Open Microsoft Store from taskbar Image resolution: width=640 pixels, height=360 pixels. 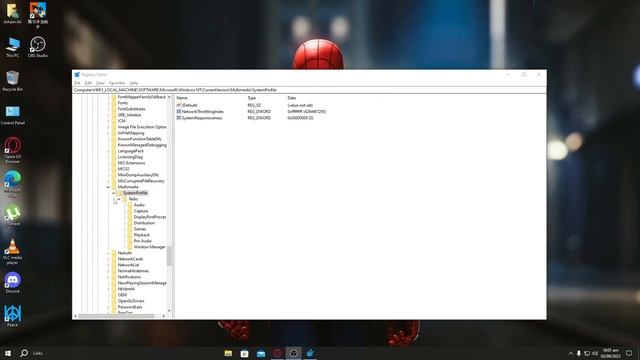tap(244, 353)
